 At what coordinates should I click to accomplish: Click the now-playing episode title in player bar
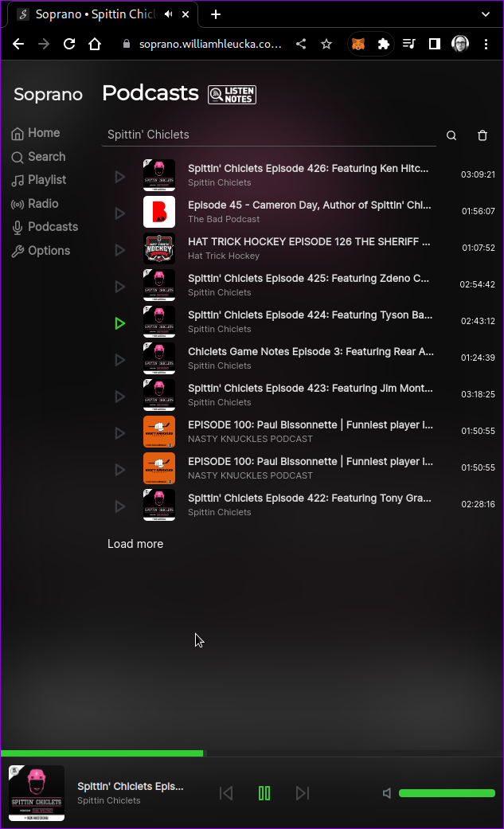(130, 786)
